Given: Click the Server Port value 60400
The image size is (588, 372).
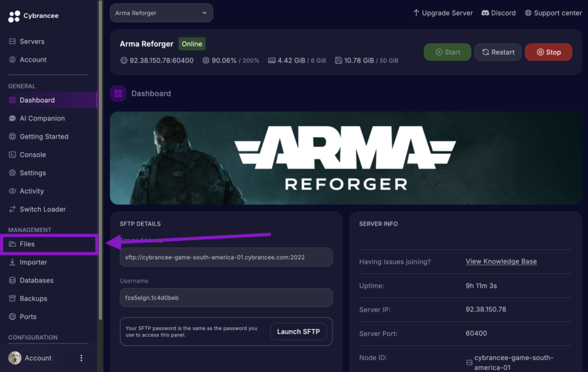Looking at the screenshot, I should [x=476, y=334].
